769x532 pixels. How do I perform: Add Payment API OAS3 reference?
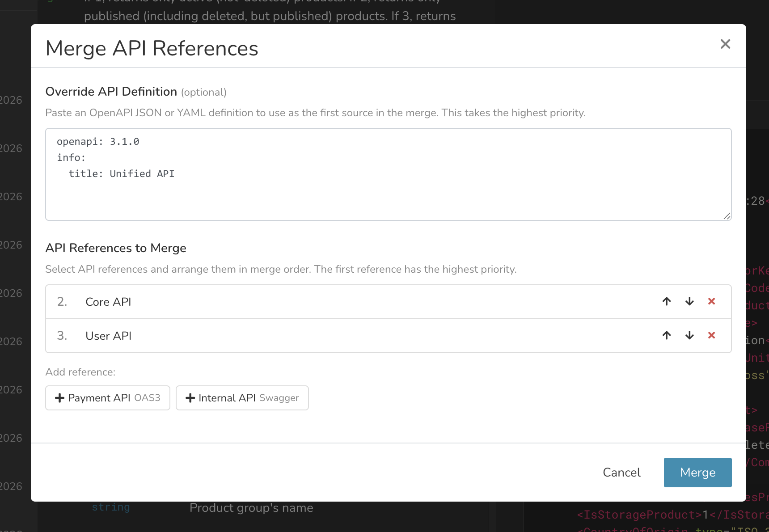coord(108,398)
